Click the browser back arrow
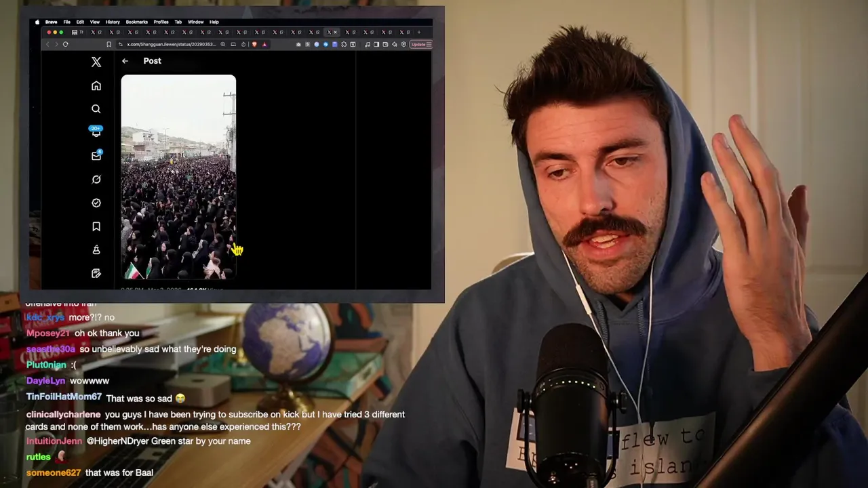The height and width of the screenshot is (488, 868). click(47, 44)
